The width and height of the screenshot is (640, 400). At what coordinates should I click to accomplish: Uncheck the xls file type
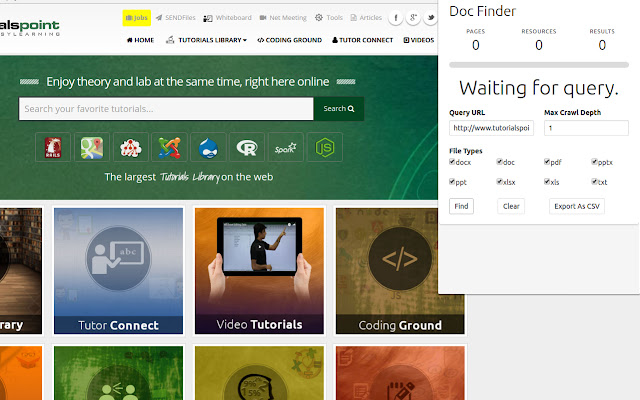pos(547,181)
